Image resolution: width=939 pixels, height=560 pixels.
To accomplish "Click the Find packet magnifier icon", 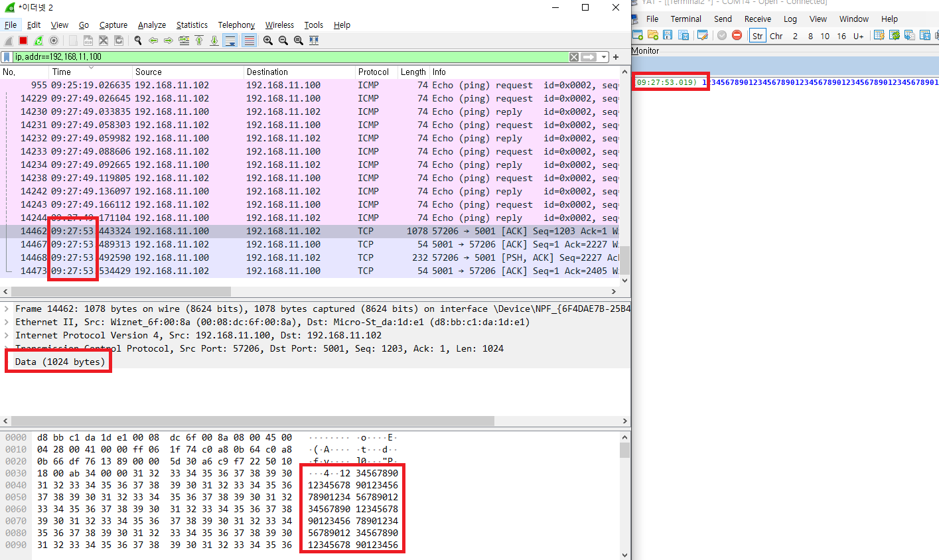I will [138, 40].
